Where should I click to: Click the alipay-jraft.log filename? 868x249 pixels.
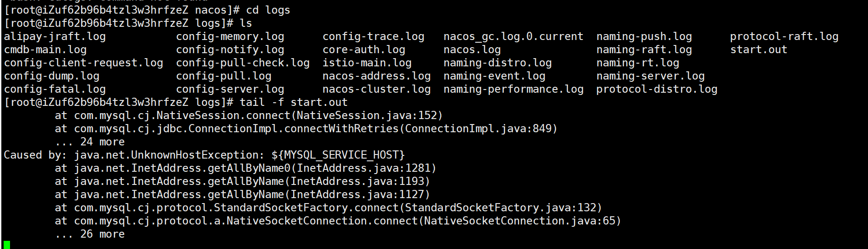pyautogui.click(x=55, y=36)
